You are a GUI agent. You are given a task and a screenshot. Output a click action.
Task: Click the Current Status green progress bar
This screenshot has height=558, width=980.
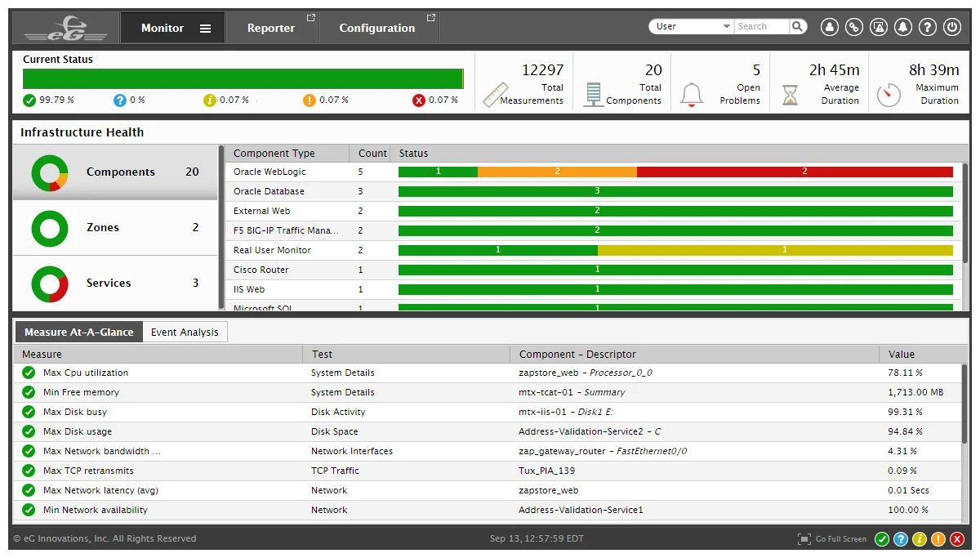point(243,78)
